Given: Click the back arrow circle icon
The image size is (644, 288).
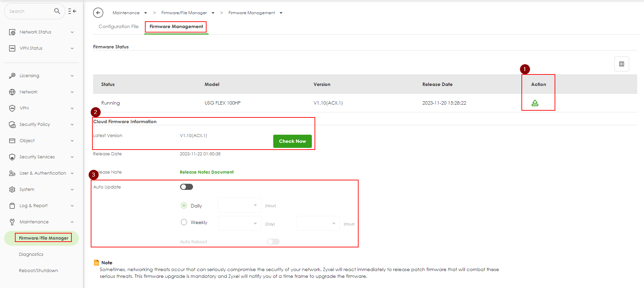Looking at the screenshot, I should click(x=98, y=13).
